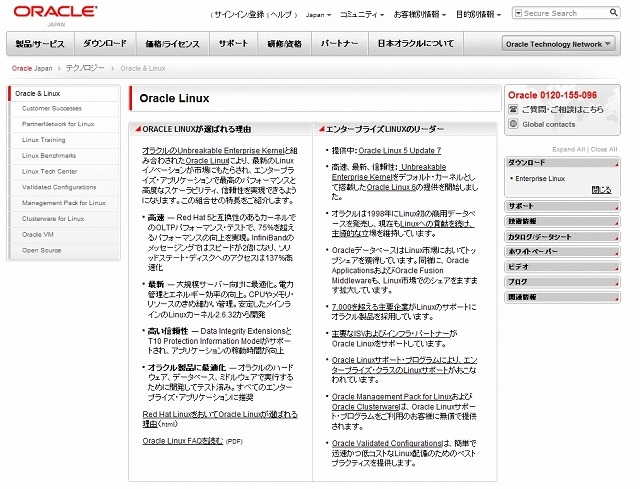The image size is (640, 489).
Task: Open Linux Tech Center sidebar link
Action: (49, 171)
